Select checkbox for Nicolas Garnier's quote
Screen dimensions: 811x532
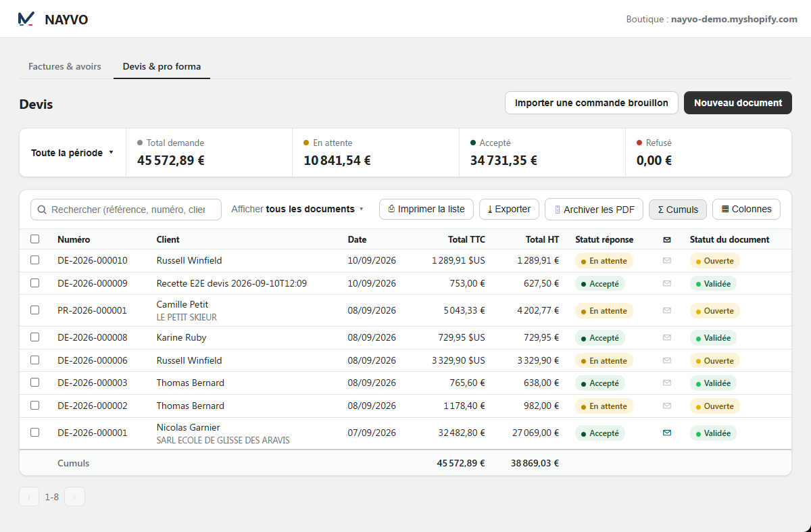35,432
